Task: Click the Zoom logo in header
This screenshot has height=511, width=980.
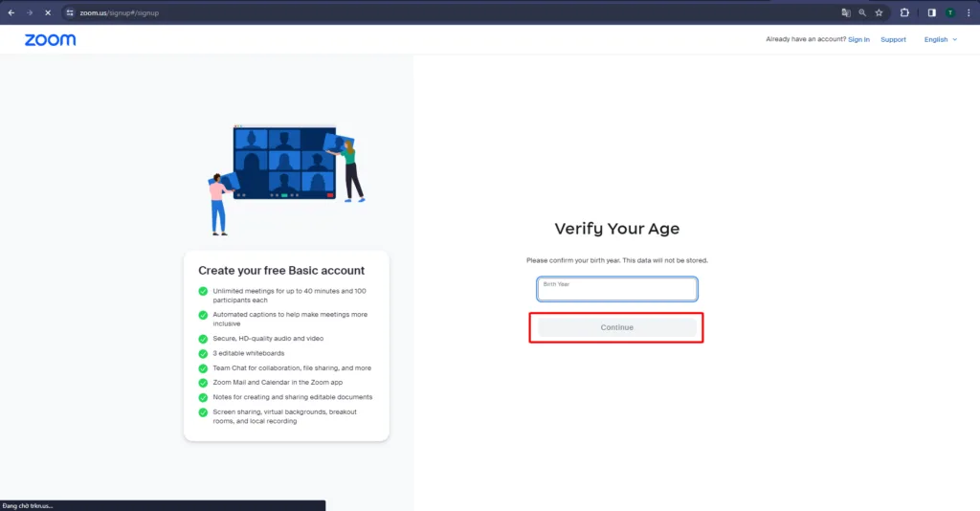Action: click(x=50, y=39)
